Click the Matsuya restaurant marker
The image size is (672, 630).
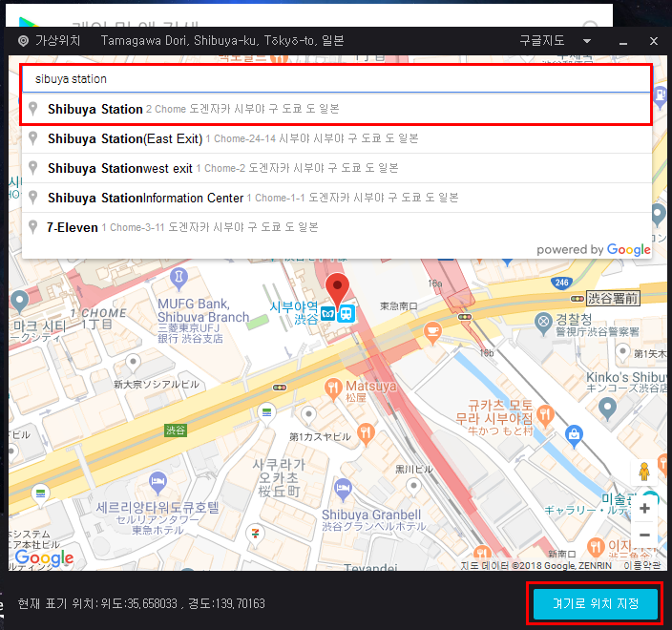[x=332, y=388]
